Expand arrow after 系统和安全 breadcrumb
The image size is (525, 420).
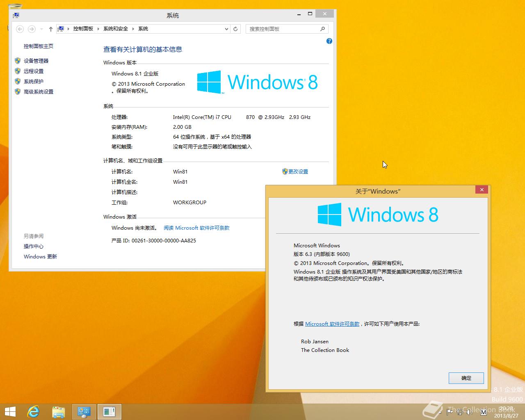[133, 29]
